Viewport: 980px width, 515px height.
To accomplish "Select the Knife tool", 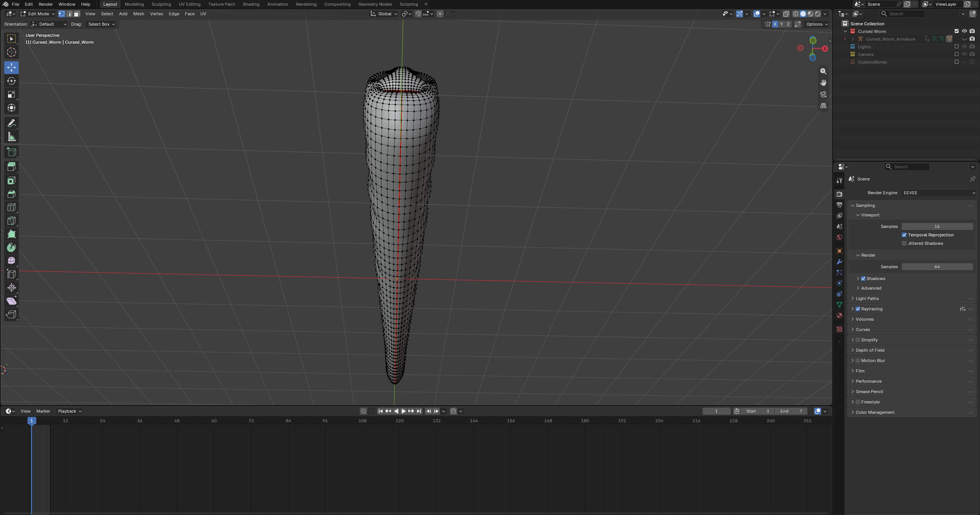I will point(11,221).
